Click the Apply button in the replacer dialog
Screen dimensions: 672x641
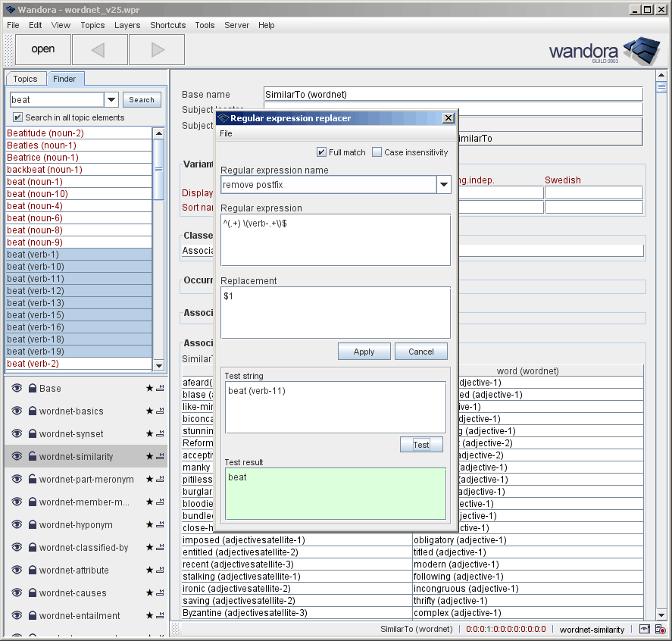pos(364,351)
